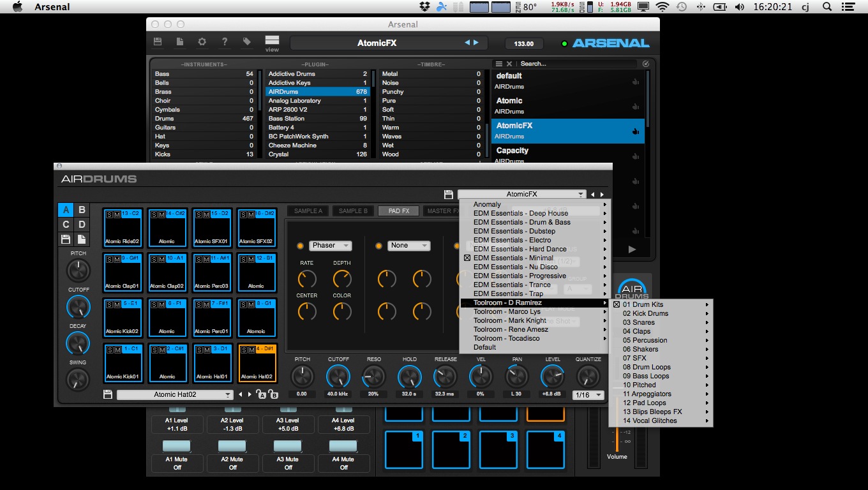The height and width of the screenshot is (490, 868).
Task: Open Arsenal settings gear icon
Action: pos(202,42)
